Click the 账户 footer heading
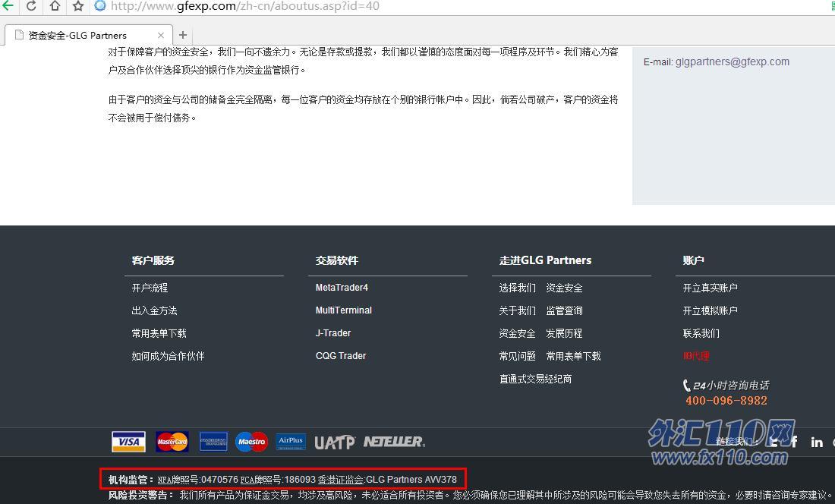 (x=693, y=260)
